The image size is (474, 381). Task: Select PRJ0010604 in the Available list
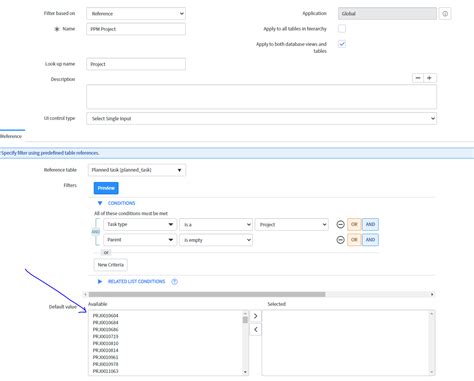(105, 316)
